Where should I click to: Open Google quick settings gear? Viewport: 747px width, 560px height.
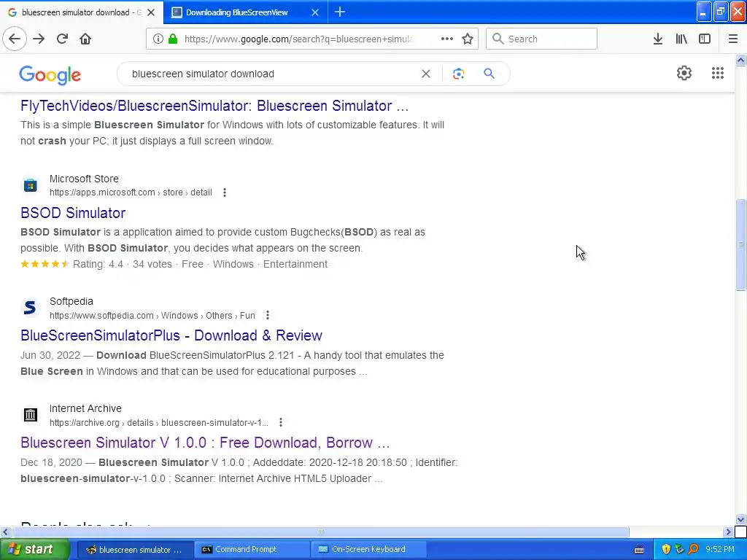click(x=684, y=73)
